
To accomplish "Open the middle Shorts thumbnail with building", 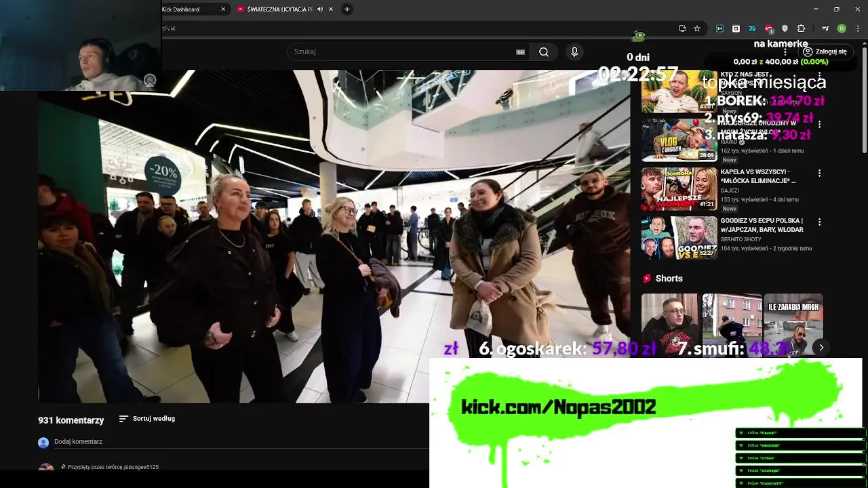I will pyautogui.click(x=732, y=325).
